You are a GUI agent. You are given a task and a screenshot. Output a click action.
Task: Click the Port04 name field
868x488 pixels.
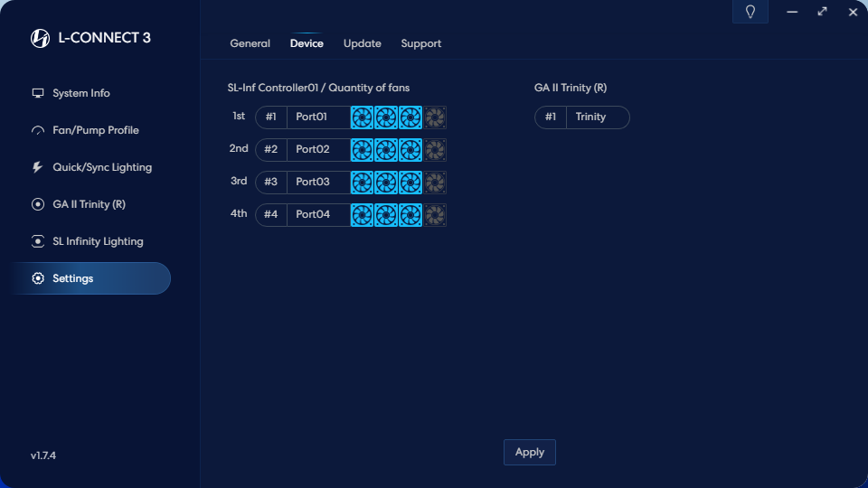click(x=319, y=215)
